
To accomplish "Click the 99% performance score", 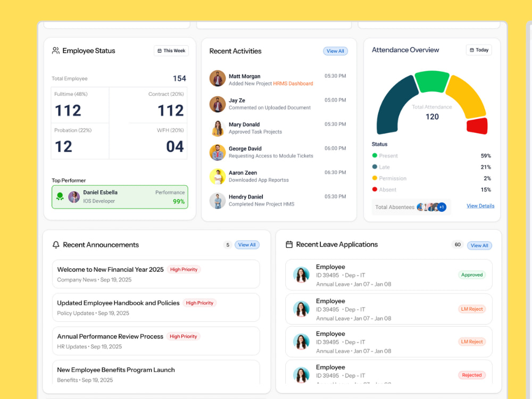I will pyautogui.click(x=179, y=202).
